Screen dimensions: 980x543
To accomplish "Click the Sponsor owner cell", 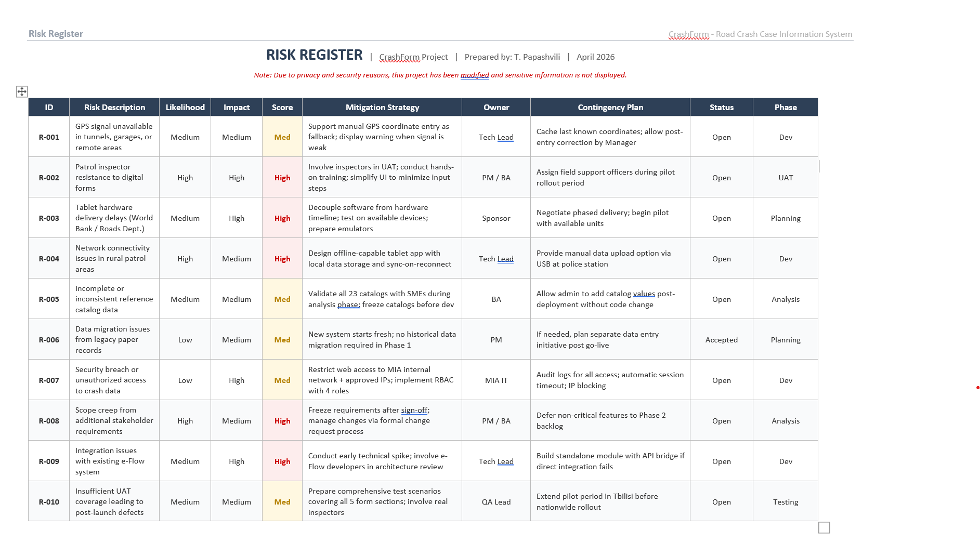I will (496, 218).
